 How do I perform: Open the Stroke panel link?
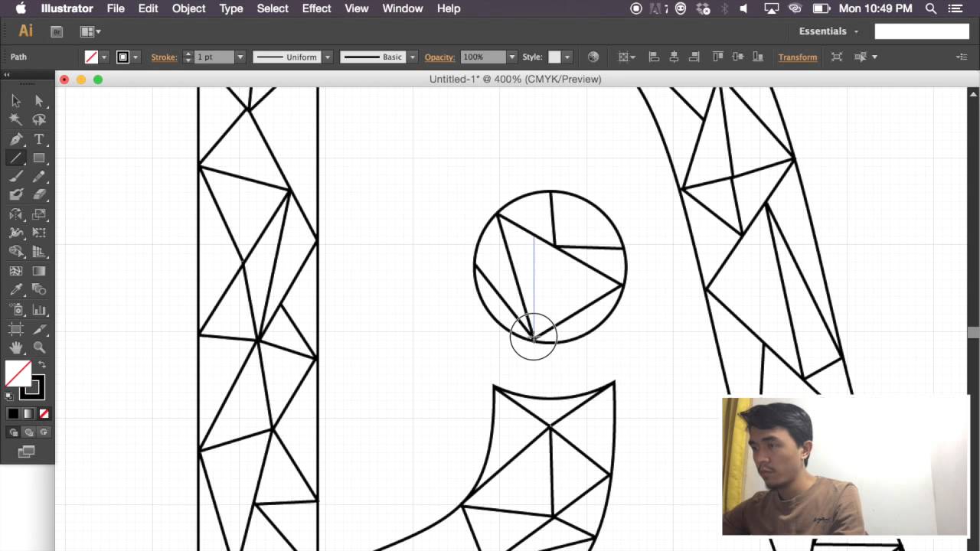point(164,57)
